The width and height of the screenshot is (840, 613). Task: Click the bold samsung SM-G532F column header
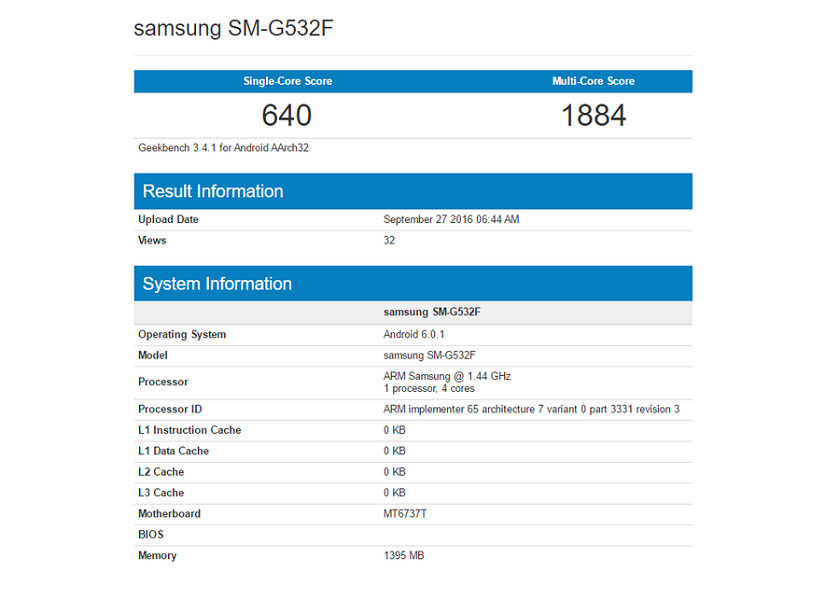click(x=432, y=312)
